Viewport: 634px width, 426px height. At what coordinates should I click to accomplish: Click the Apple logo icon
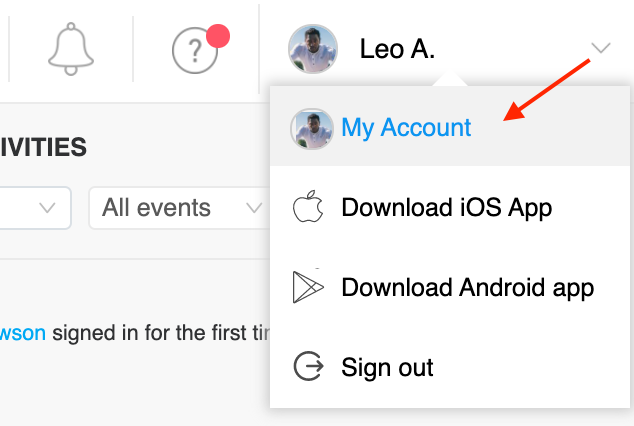(309, 208)
